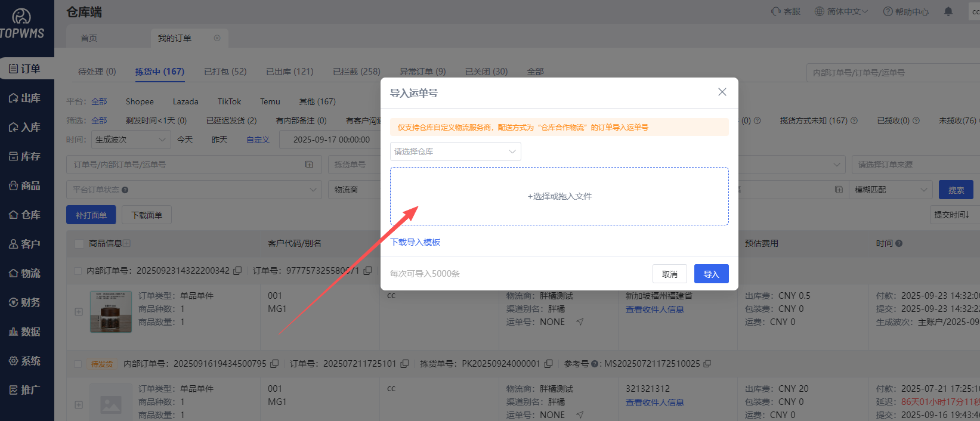The image size is (980, 421).
Task: Click 选择或拖入文件 upload area
Action: 559,196
